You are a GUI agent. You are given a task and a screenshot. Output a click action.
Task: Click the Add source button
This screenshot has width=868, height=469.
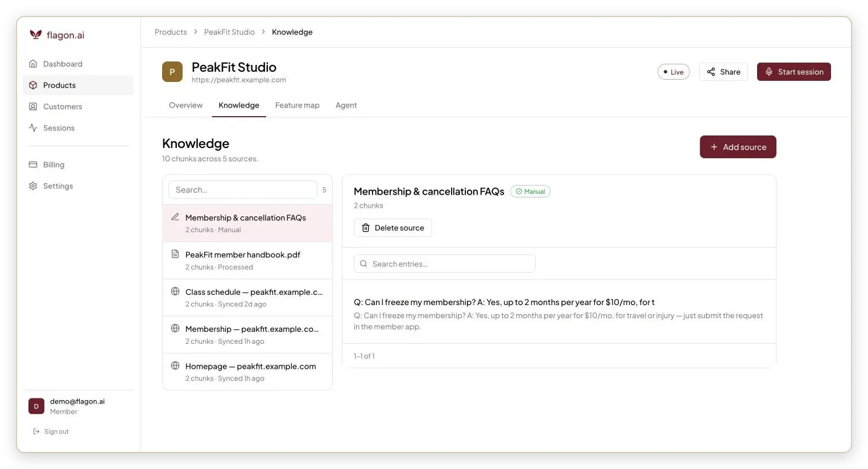738,147
